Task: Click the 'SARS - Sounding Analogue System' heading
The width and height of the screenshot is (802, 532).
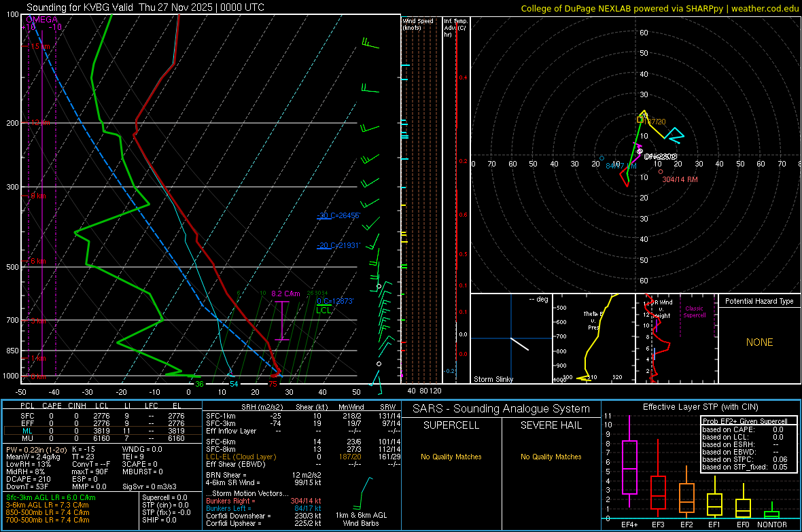Action: (x=502, y=409)
